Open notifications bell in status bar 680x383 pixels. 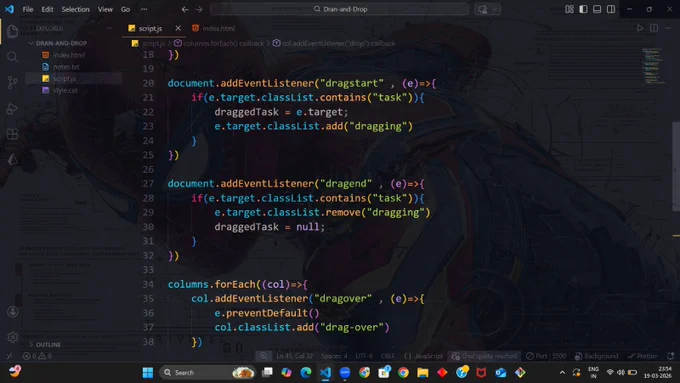(x=670, y=356)
